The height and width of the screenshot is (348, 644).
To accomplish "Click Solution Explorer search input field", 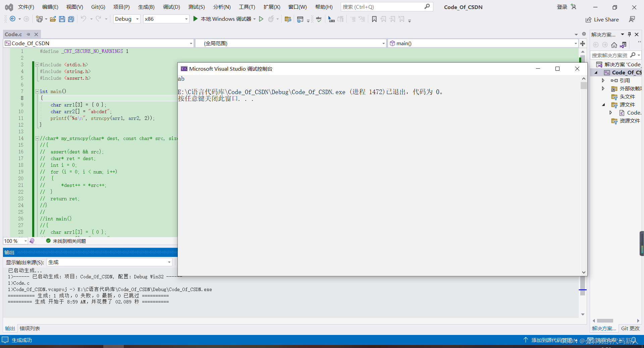I will [x=610, y=55].
